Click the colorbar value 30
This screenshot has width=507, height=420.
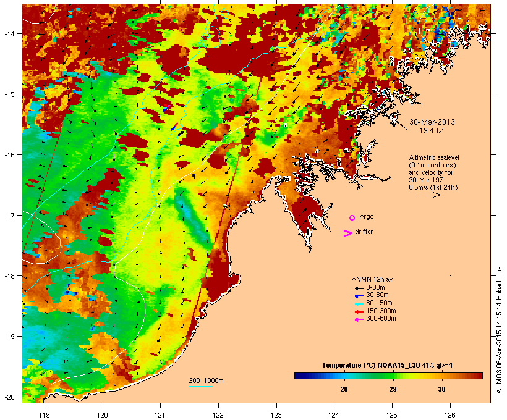click(441, 389)
